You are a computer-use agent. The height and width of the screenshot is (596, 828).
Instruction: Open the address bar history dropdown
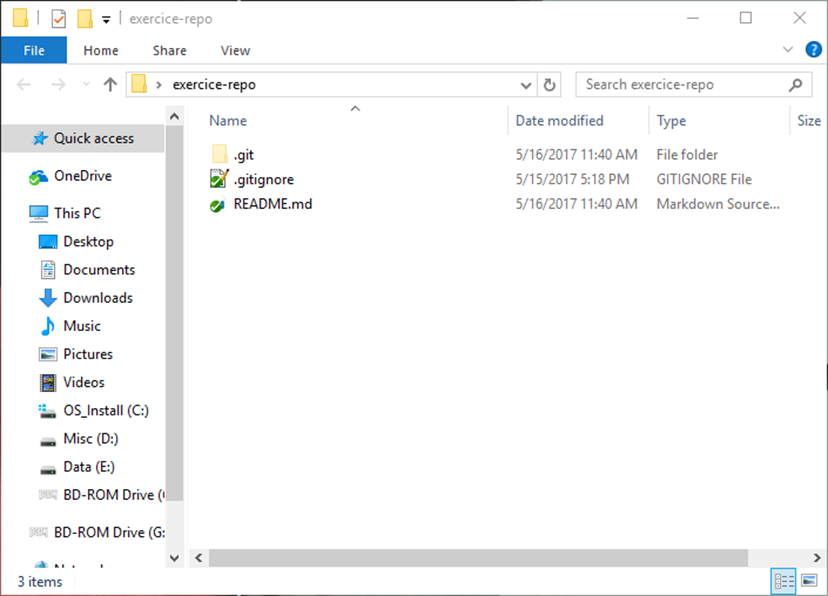click(526, 85)
